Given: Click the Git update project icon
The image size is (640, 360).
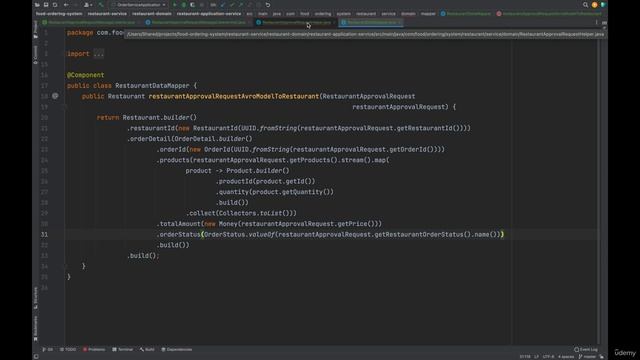Looking at the screenshot, I should coord(223,5).
